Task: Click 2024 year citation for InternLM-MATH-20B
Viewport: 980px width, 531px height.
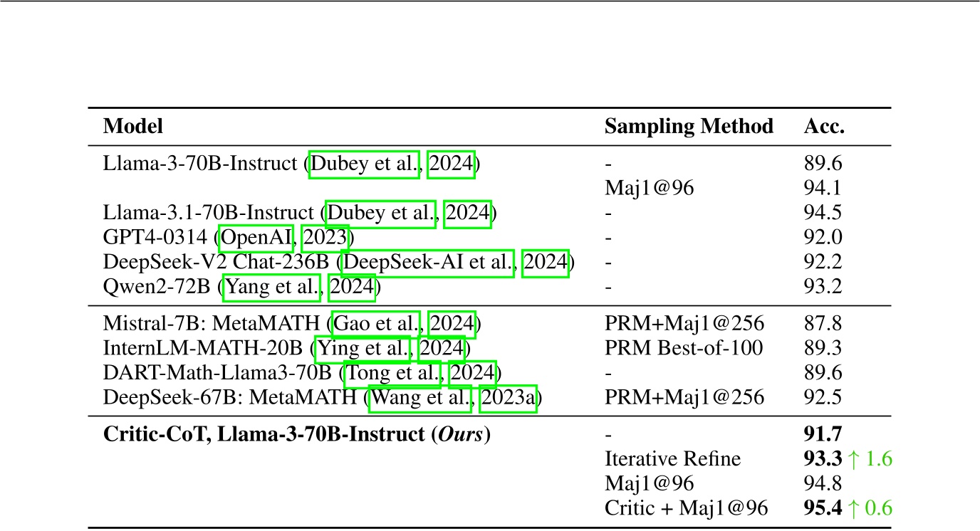Action: click(442, 349)
